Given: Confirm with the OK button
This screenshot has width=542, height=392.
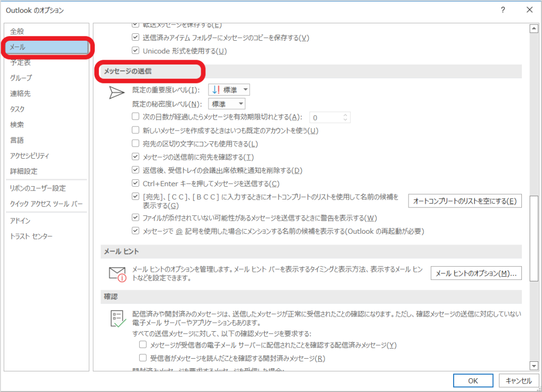Looking at the screenshot, I should click(473, 380).
